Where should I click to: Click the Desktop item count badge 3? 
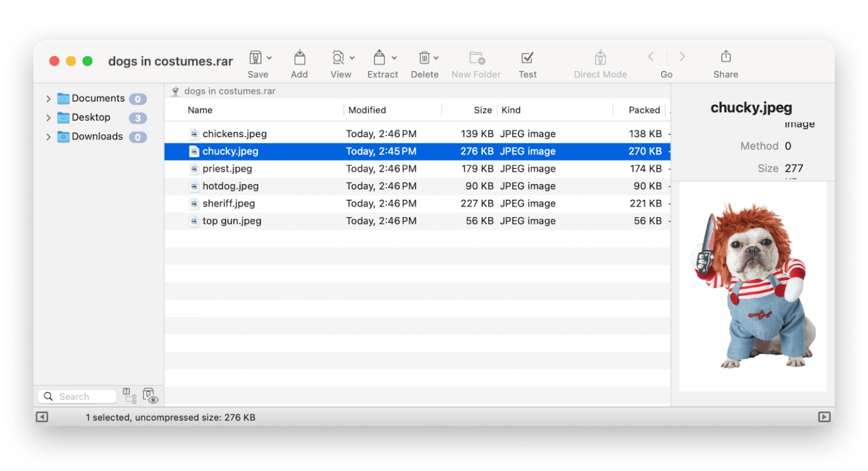pyautogui.click(x=138, y=118)
